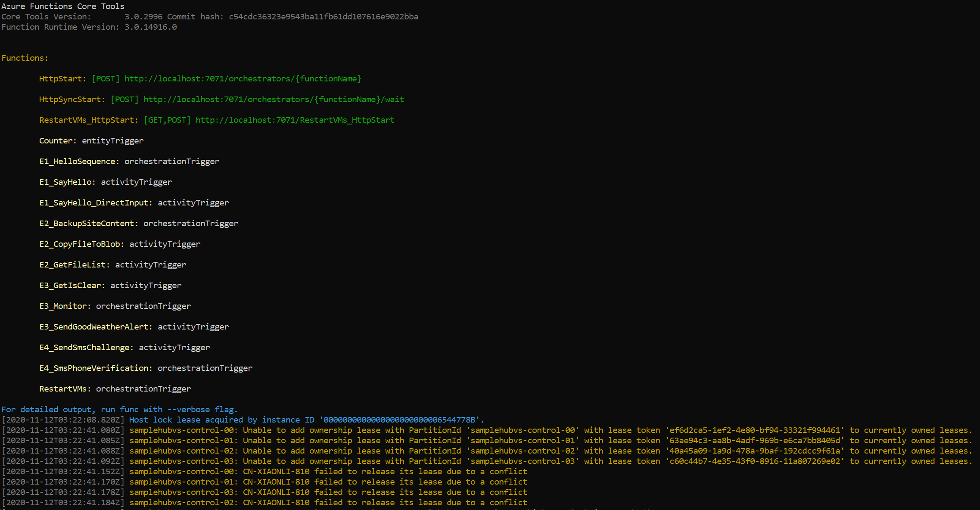Image resolution: width=980 pixels, height=510 pixels.
Task: Select the E3_GetIsClear activityTrigger line
Action: [x=110, y=285]
